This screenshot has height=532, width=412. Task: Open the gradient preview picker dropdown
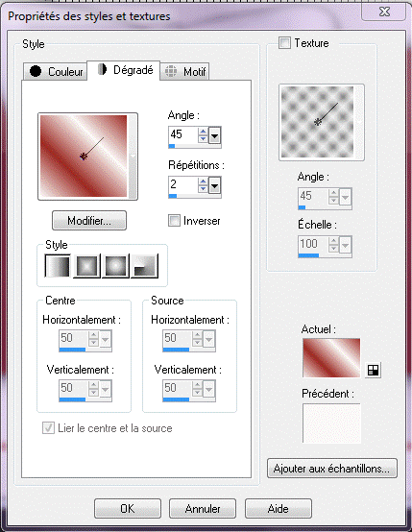point(133,157)
